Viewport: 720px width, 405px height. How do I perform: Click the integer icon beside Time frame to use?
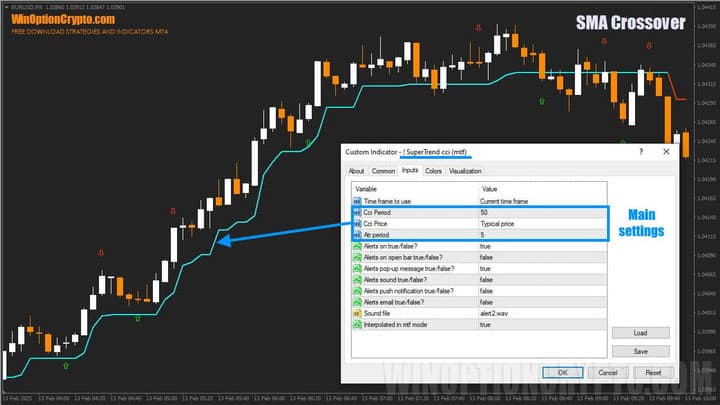click(x=357, y=201)
